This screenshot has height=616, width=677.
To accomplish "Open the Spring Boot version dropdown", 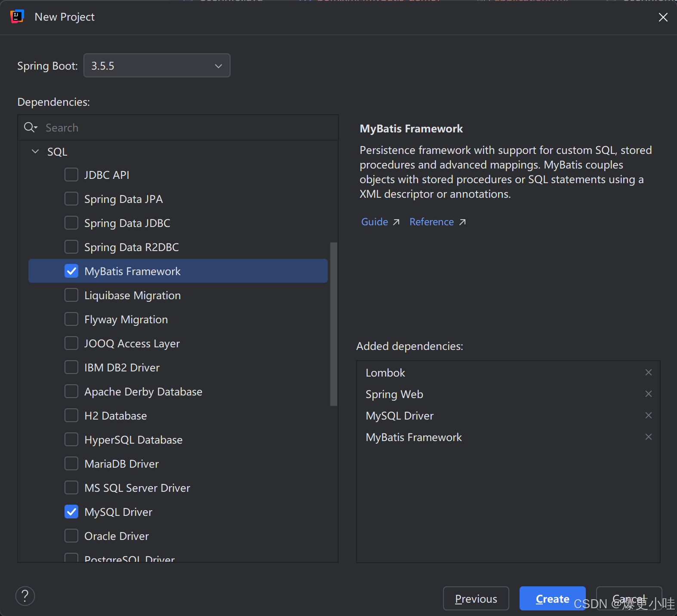I will tap(157, 65).
